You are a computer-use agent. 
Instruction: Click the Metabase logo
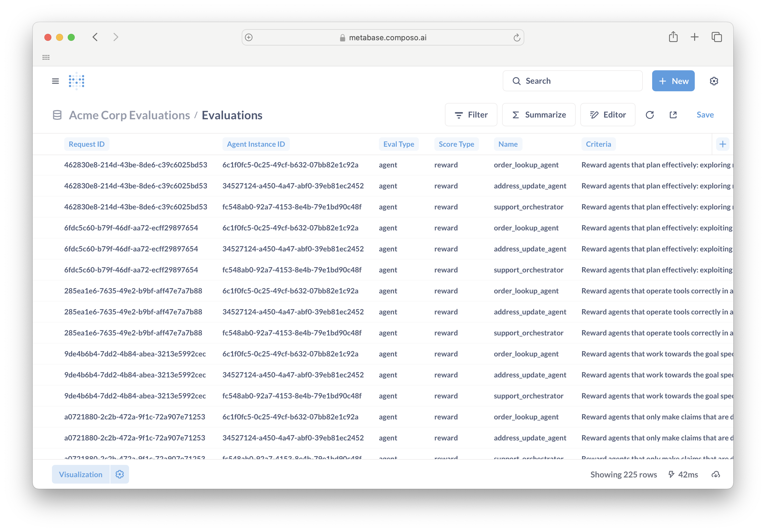click(76, 81)
